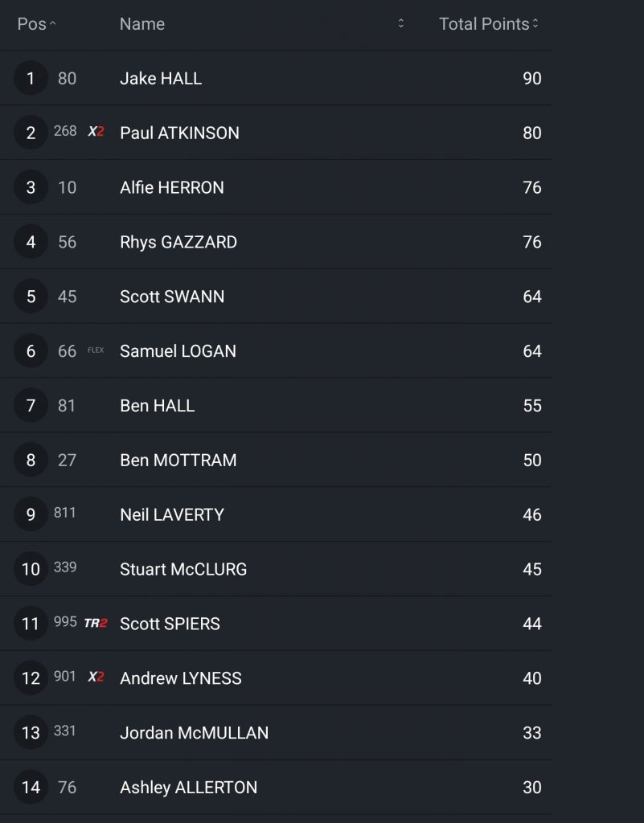Click X2 badge beside Paul ATKINSON
644x823 pixels.
click(96, 132)
